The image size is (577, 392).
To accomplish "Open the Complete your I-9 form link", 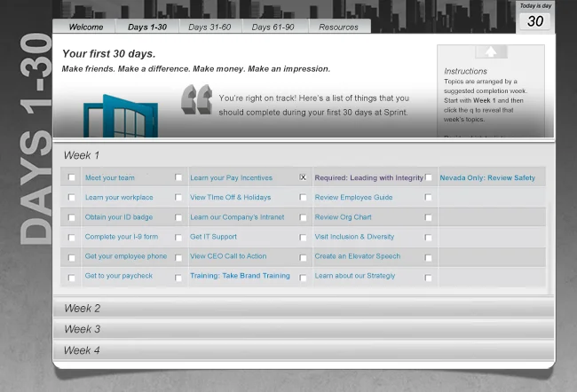I will (x=122, y=237).
